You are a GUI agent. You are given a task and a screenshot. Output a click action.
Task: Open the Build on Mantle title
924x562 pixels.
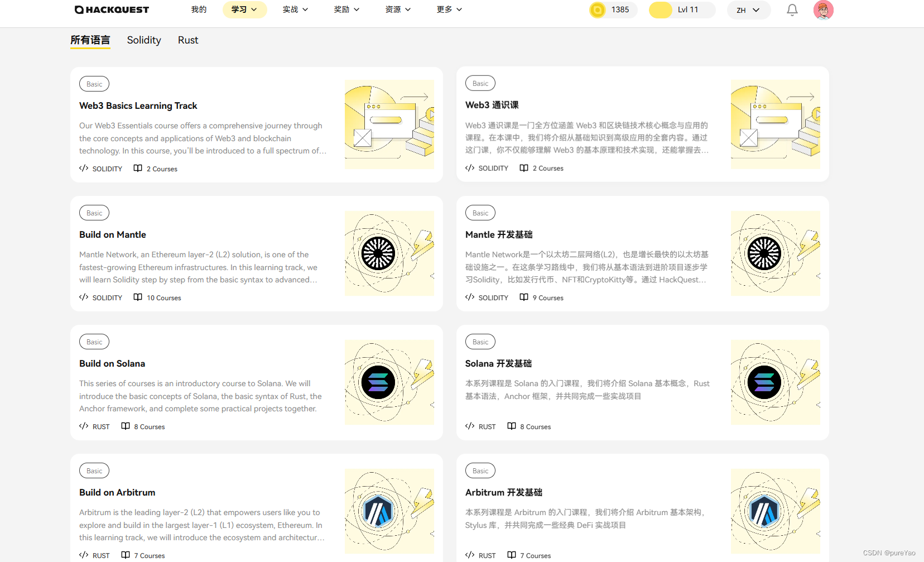pos(113,234)
